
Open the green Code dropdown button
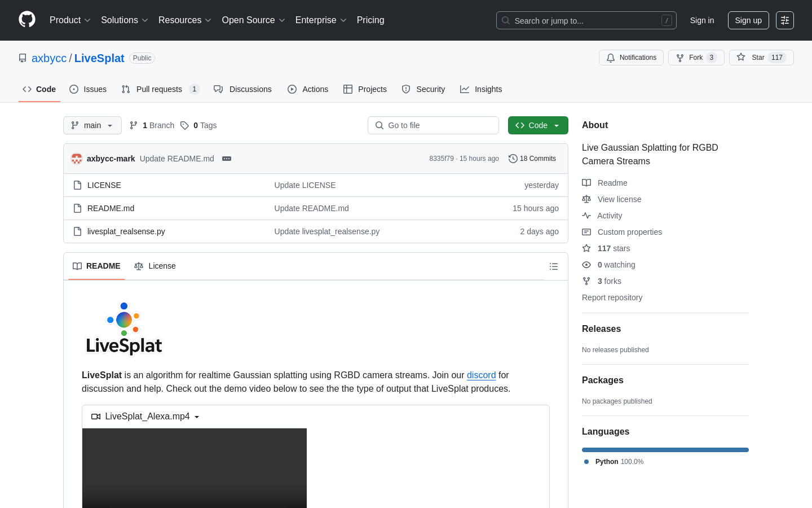(x=538, y=125)
